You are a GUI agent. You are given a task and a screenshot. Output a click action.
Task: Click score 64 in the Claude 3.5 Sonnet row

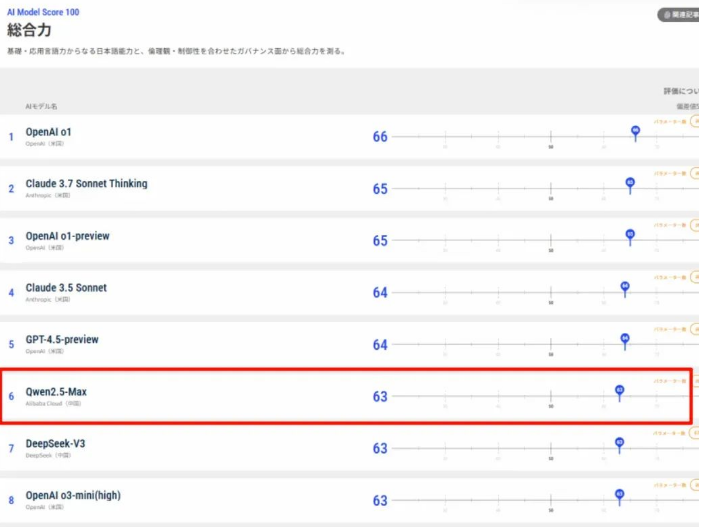point(382,293)
